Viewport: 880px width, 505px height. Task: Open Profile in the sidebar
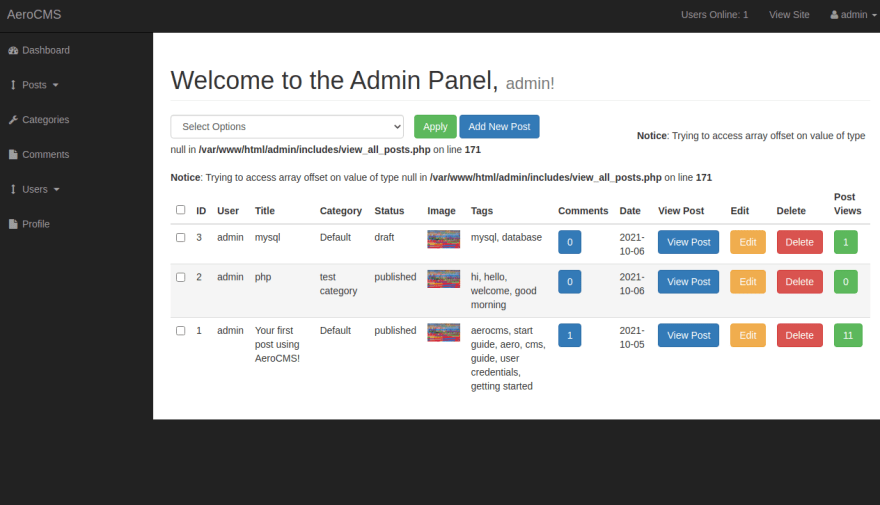[x=36, y=224]
